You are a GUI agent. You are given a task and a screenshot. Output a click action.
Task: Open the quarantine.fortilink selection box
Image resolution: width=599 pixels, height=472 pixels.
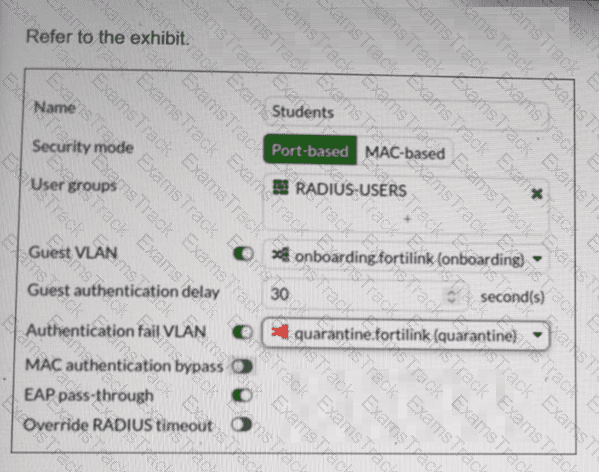pyautogui.click(x=406, y=335)
